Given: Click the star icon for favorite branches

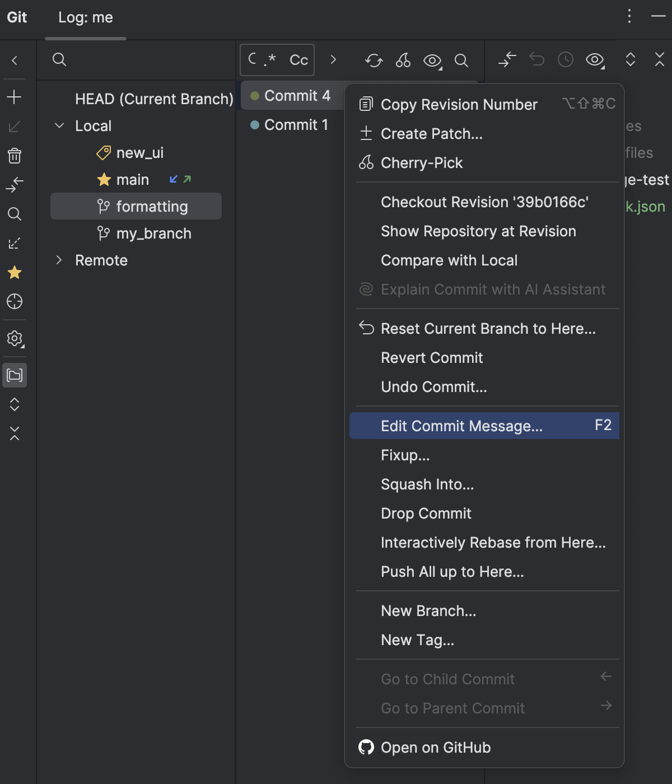Looking at the screenshot, I should coord(15,273).
